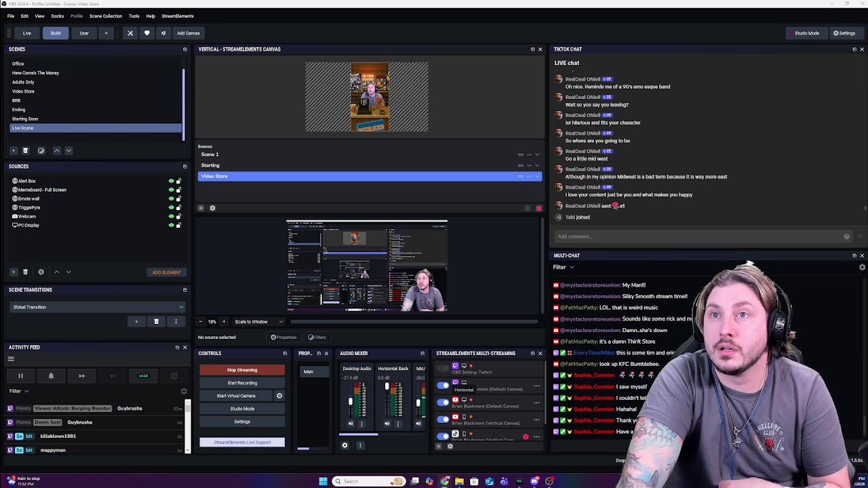
Task: Mute Desktop Audio speaker icon
Action: coord(351,424)
